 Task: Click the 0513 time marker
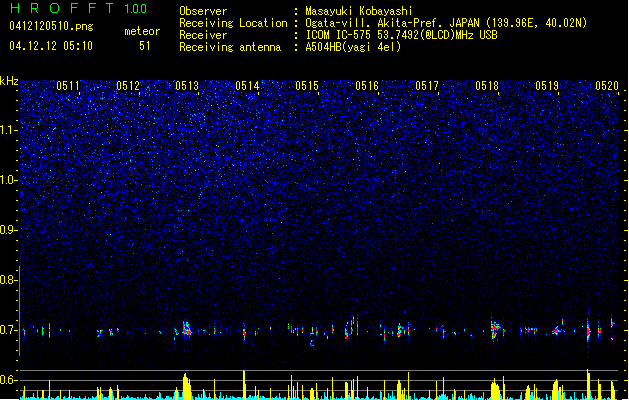click(x=187, y=86)
